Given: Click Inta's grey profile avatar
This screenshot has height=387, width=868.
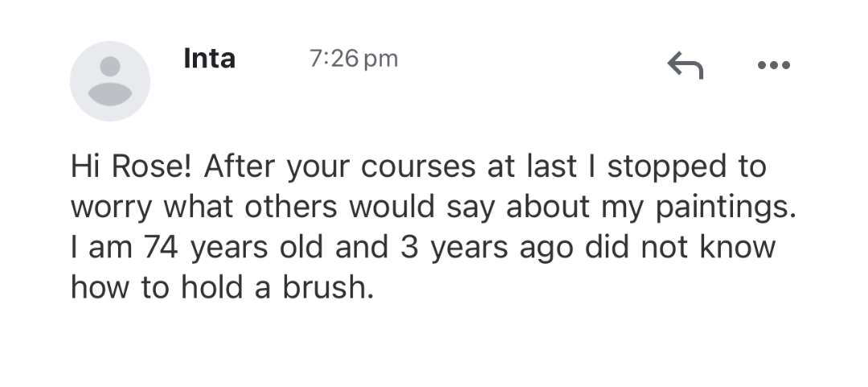Looking at the screenshot, I should pyautogui.click(x=110, y=81).
